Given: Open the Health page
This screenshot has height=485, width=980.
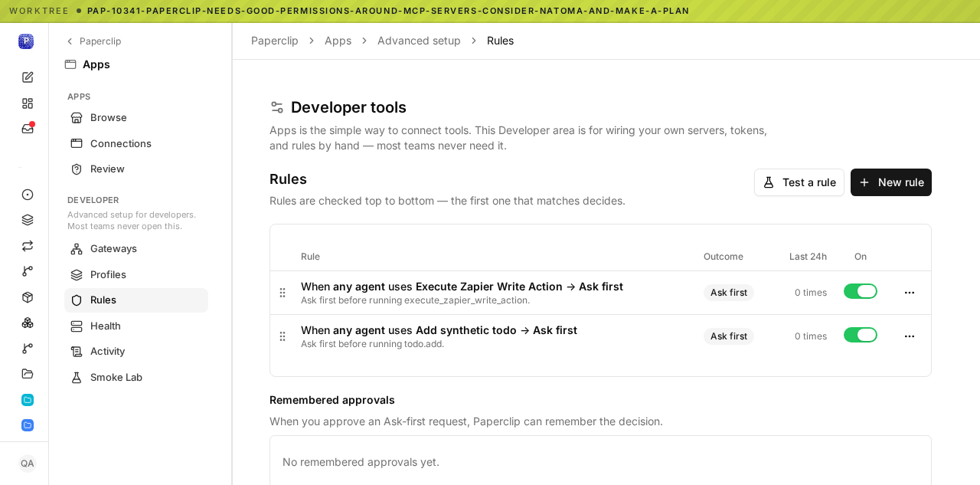Looking at the screenshot, I should [136, 326].
